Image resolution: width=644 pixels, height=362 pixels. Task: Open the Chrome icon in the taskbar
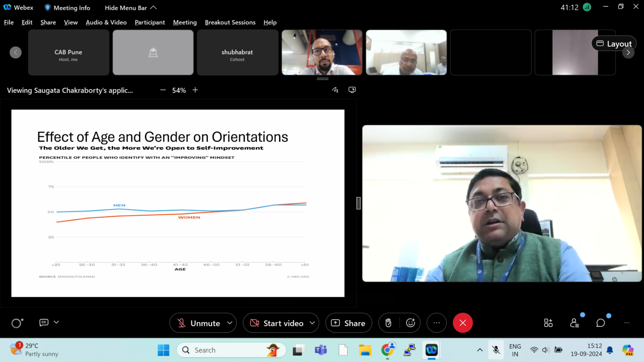[387, 350]
